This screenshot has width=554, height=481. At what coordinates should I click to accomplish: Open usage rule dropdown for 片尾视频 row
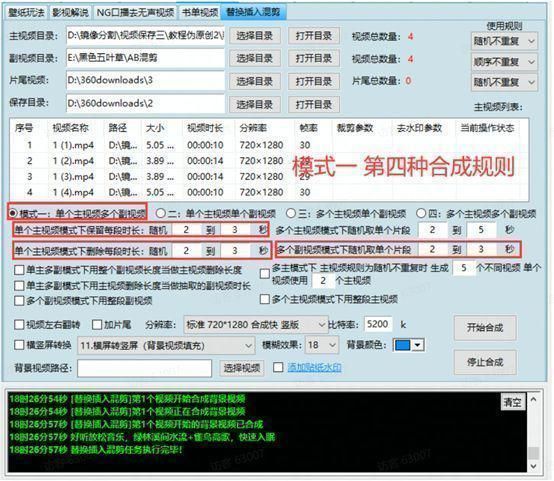[504, 83]
